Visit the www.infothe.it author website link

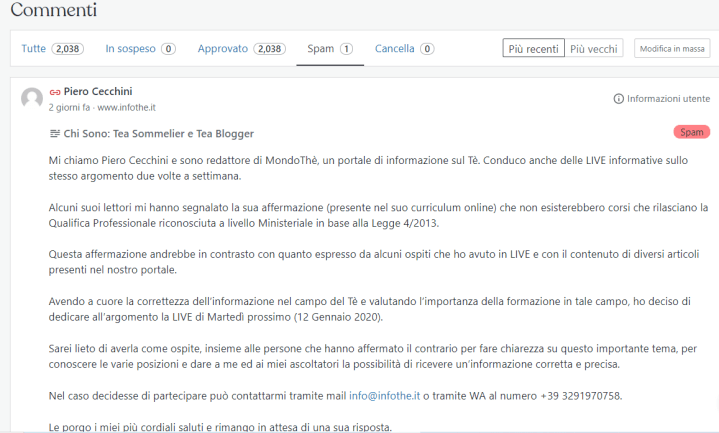(x=126, y=107)
